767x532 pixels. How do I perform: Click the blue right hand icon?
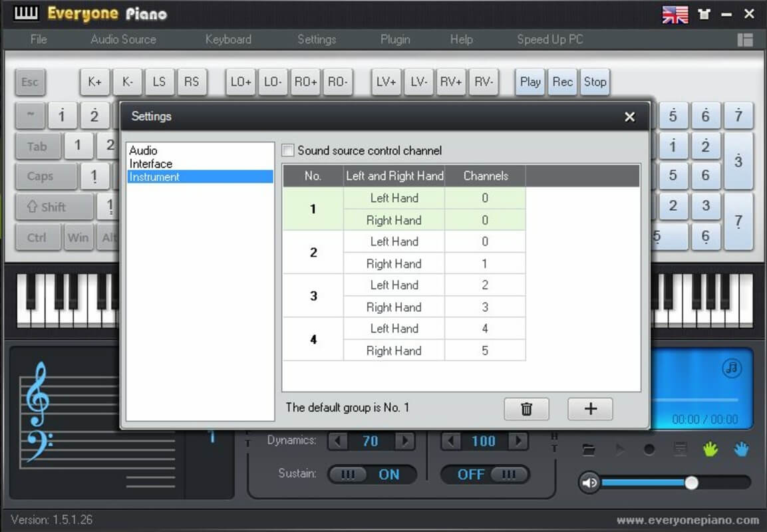pos(741,449)
